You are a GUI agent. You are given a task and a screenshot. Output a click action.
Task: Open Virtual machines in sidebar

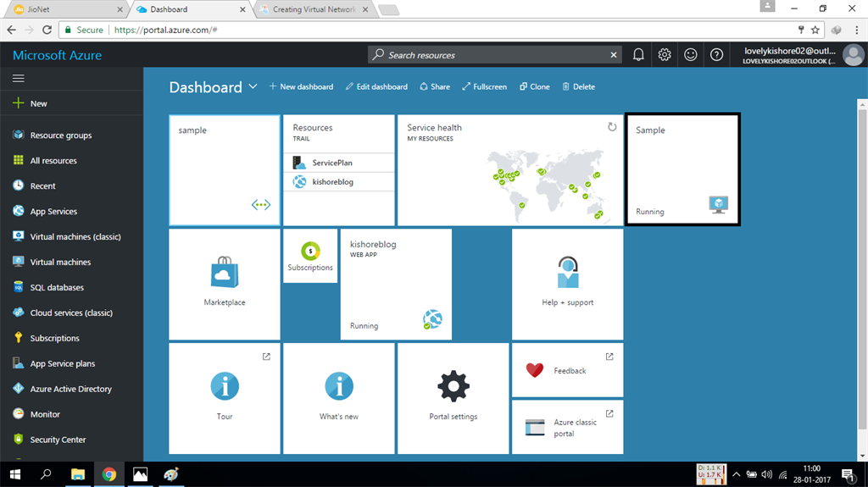click(x=72, y=262)
